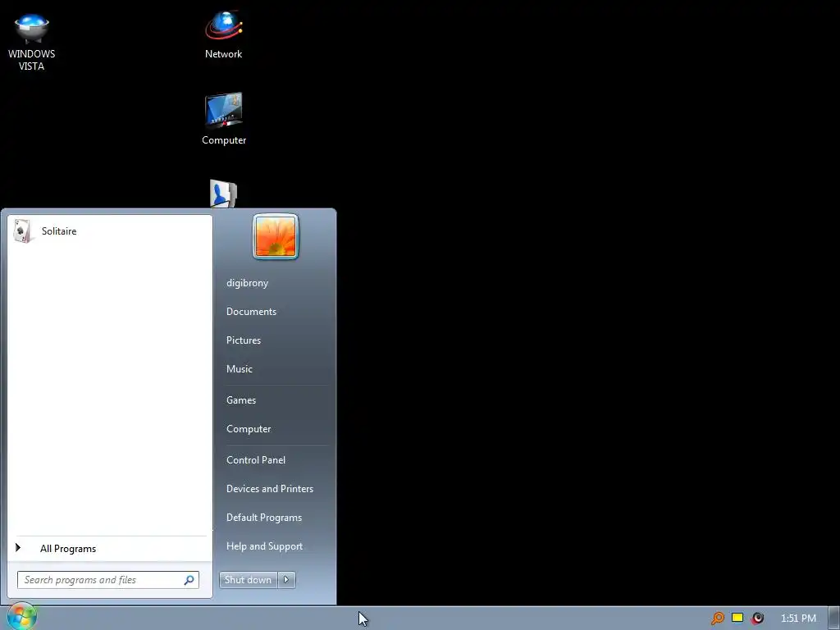This screenshot has width=840, height=630.
Task: Open Music from the Start menu
Action: 239,369
